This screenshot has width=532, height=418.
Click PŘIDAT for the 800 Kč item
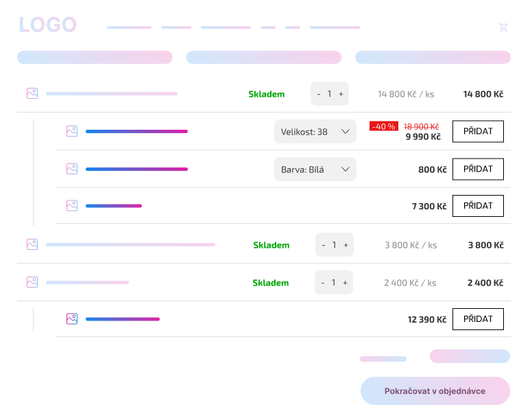pyautogui.click(x=478, y=169)
